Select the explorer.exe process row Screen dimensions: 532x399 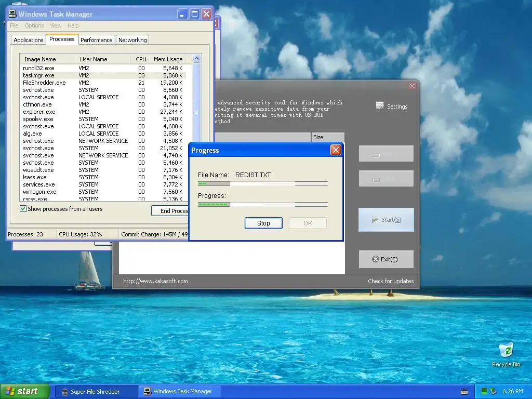coord(103,112)
